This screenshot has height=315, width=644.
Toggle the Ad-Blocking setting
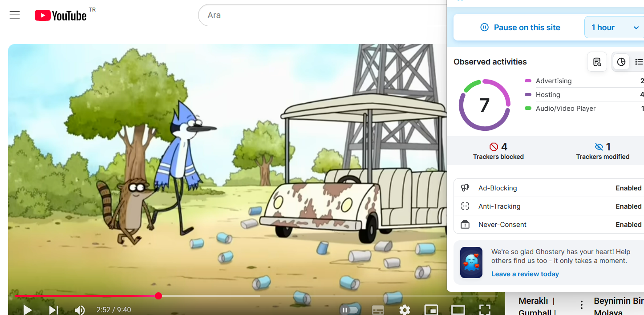pos(549,188)
